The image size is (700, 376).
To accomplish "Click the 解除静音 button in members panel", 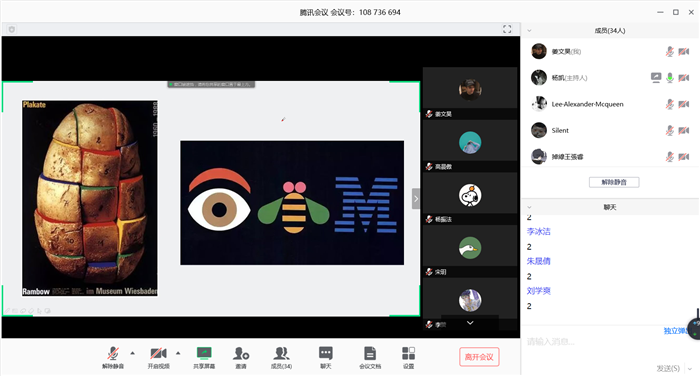I will tap(614, 182).
